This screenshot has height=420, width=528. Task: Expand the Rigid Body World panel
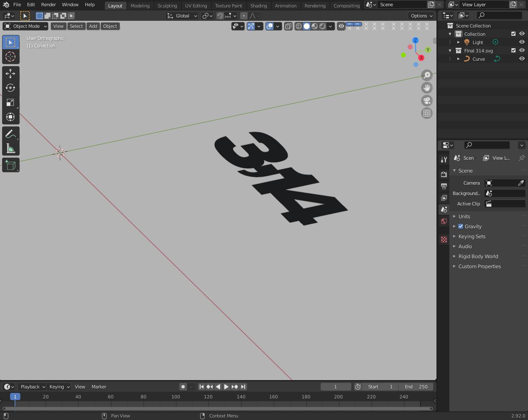[x=478, y=257]
